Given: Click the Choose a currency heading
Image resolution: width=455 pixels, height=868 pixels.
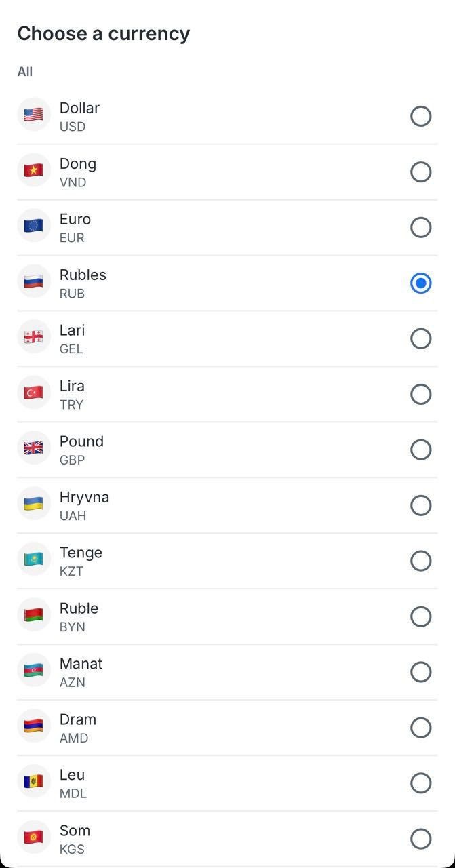Looking at the screenshot, I should coord(104,33).
